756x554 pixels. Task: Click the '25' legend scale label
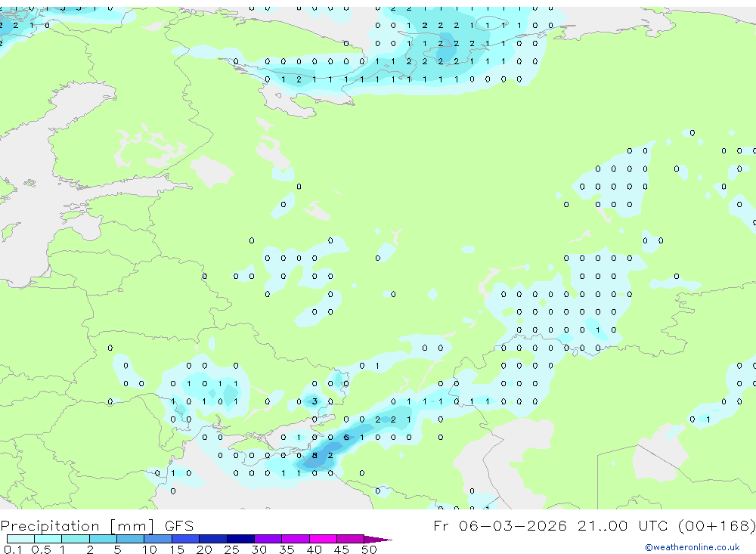(x=231, y=549)
